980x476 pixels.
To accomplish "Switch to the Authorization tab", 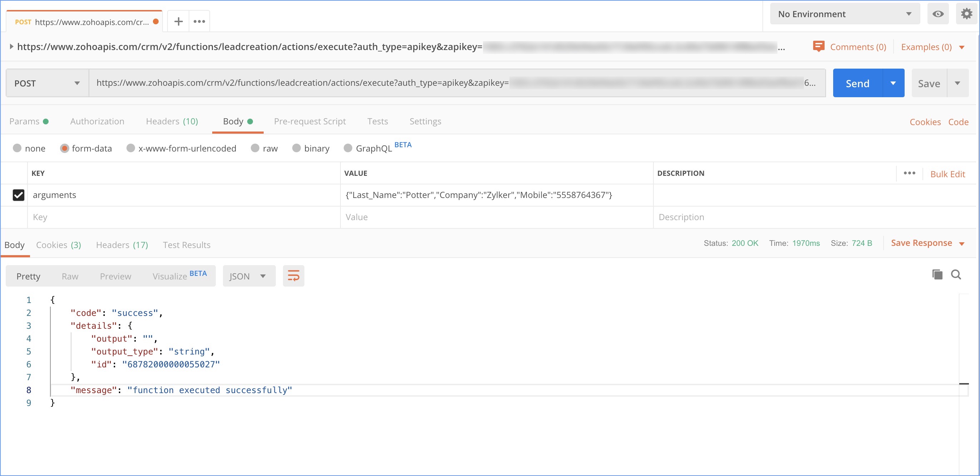I will 97,122.
